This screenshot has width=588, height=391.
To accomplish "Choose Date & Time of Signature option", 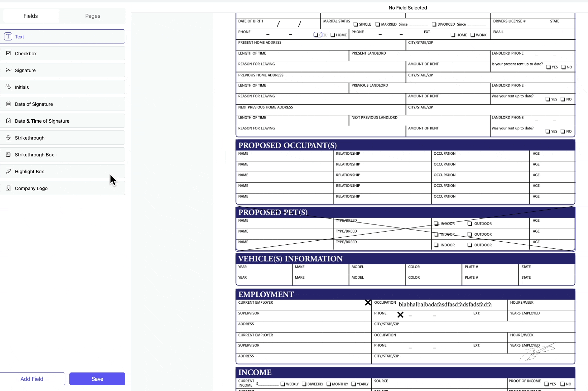I will tap(63, 121).
